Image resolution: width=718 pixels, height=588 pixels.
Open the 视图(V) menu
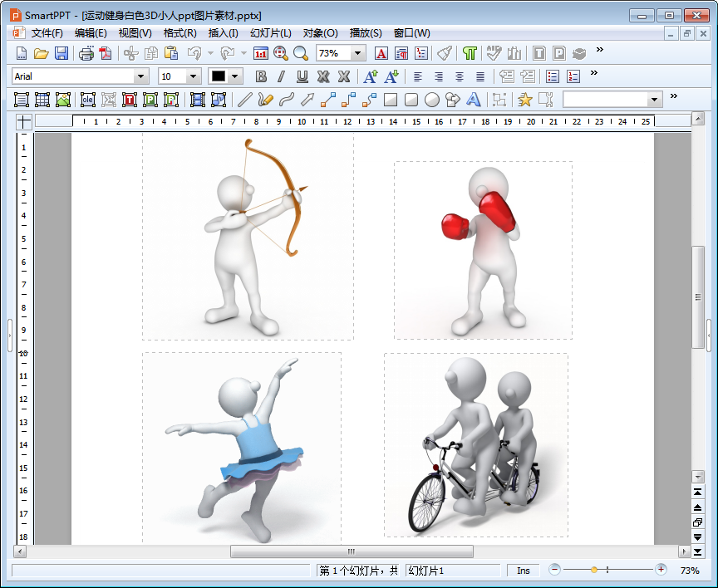[x=135, y=33]
